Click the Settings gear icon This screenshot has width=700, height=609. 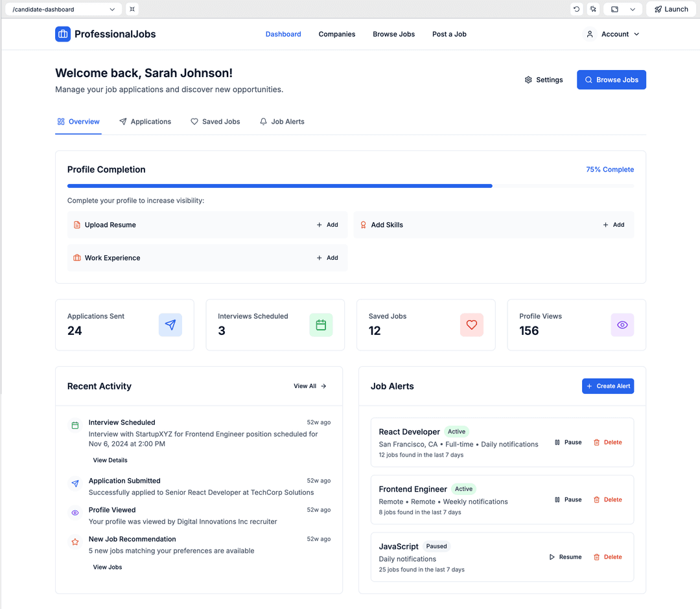(x=528, y=80)
